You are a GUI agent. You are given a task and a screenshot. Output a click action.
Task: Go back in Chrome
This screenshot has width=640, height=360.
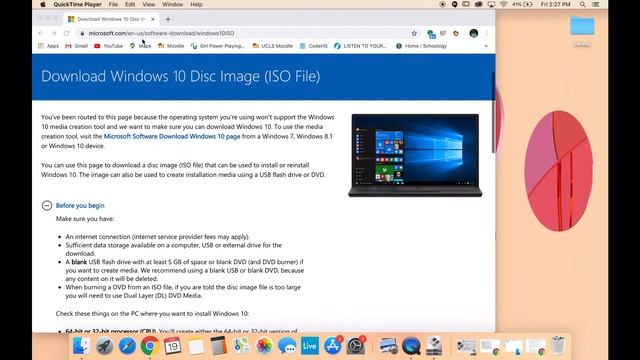(40, 33)
